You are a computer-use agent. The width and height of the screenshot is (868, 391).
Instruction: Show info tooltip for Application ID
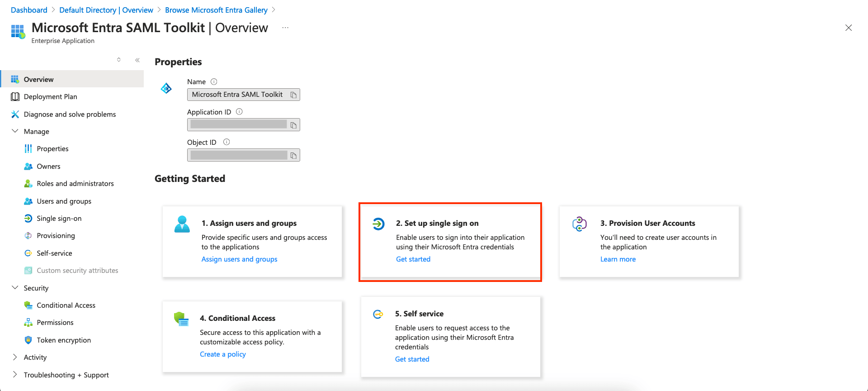click(240, 112)
